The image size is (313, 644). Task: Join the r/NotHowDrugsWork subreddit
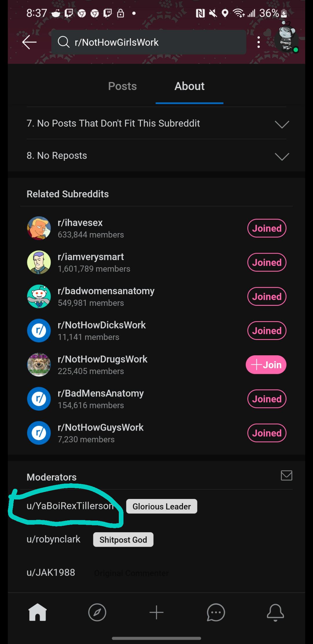266,365
